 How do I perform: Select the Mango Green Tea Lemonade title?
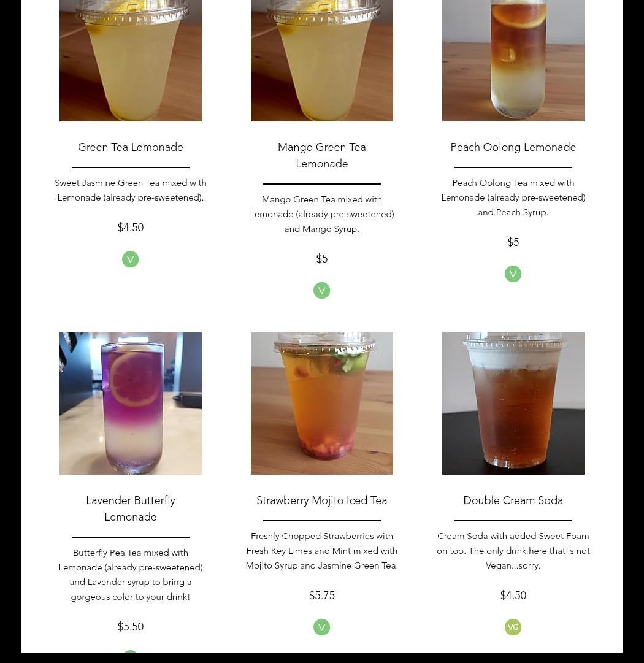point(322,155)
